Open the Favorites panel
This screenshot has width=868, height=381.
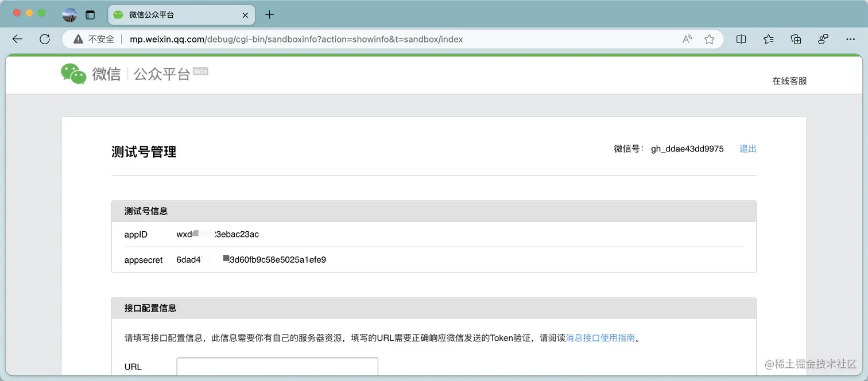pos(769,38)
